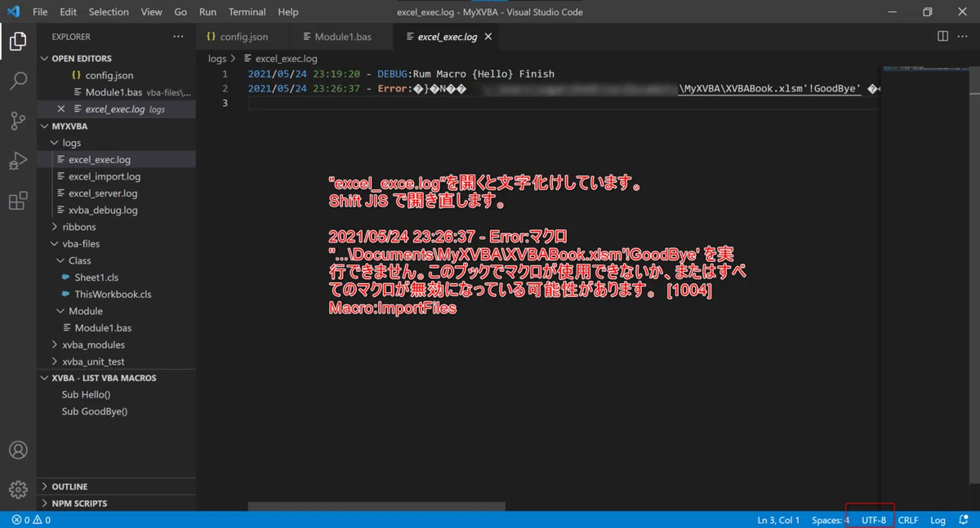Screen dimensions: 980x528
Task: Click the VS Code logo icon
Action: (x=13, y=12)
